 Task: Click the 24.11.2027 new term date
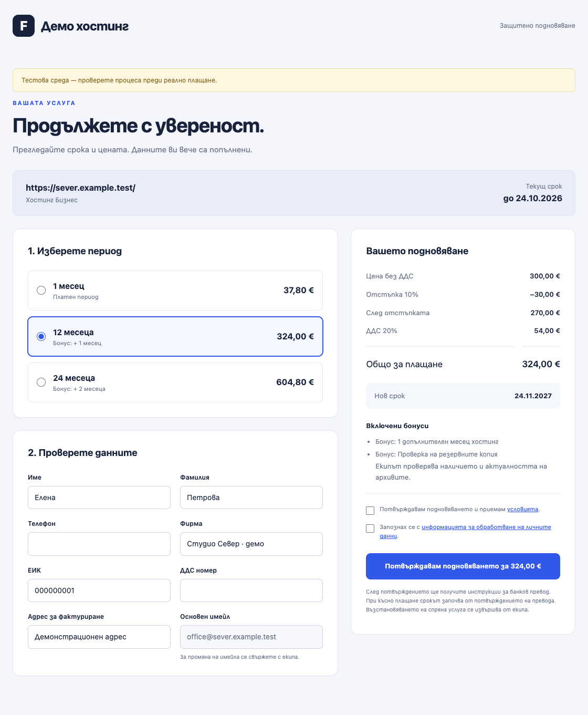(x=533, y=396)
